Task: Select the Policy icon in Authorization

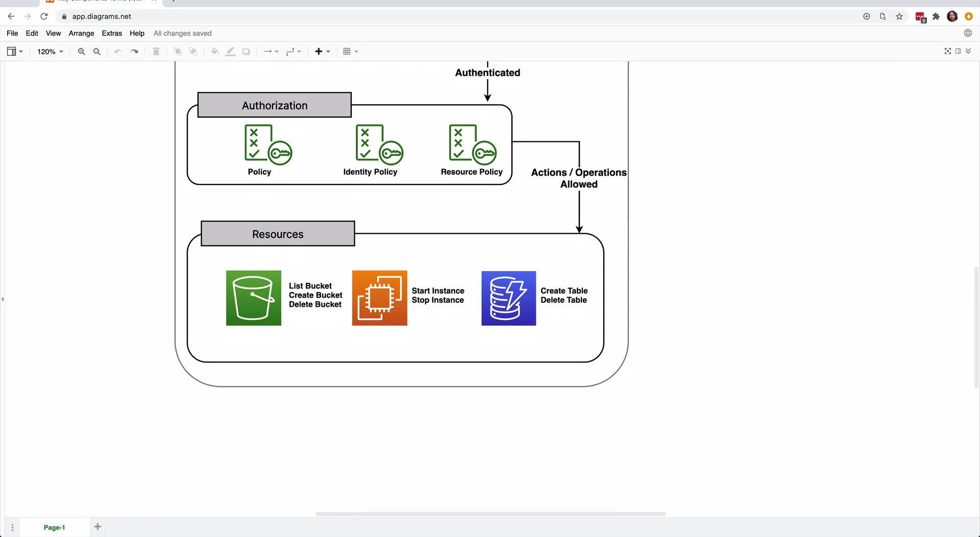Action: [268, 144]
